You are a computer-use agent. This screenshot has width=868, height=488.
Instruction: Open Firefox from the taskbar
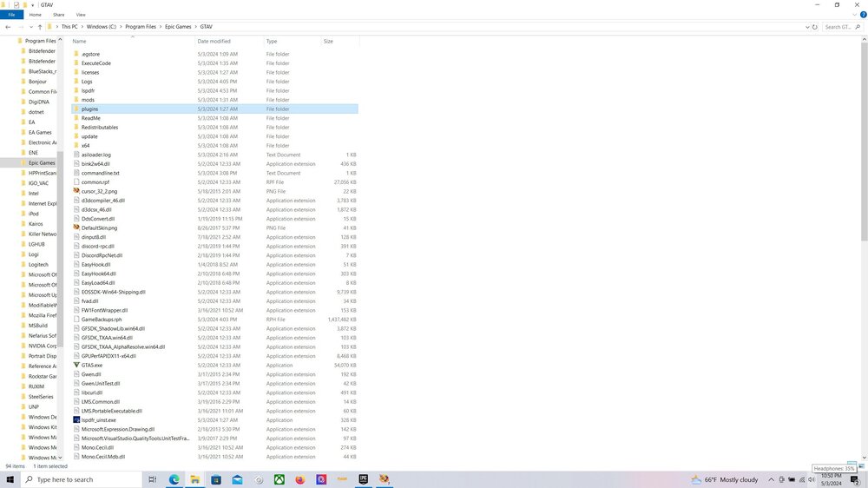(300, 479)
